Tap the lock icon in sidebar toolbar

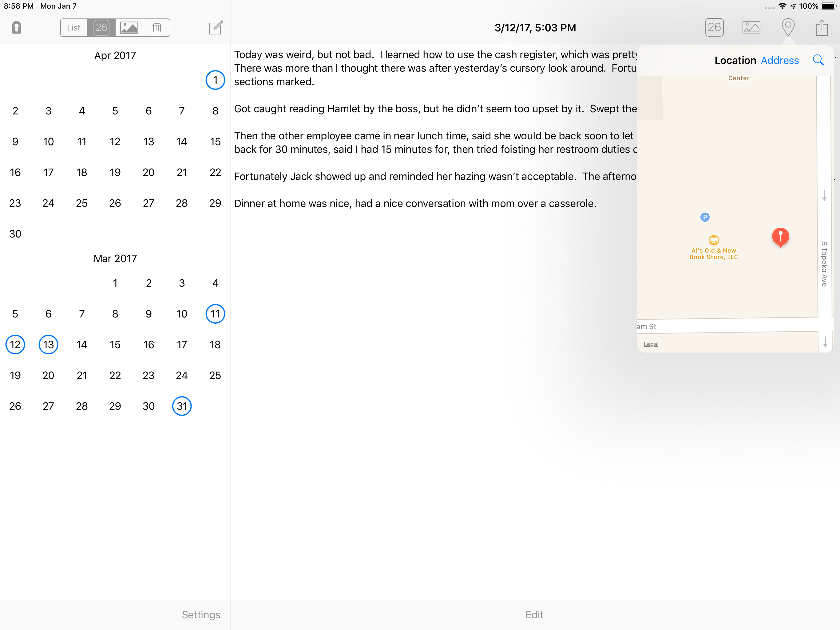coord(16,27)
